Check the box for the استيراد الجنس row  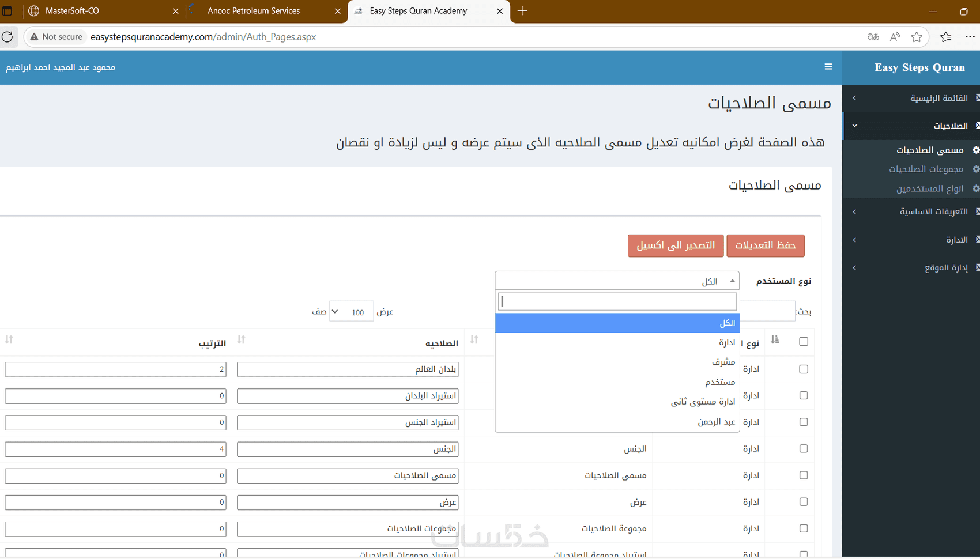804,422
